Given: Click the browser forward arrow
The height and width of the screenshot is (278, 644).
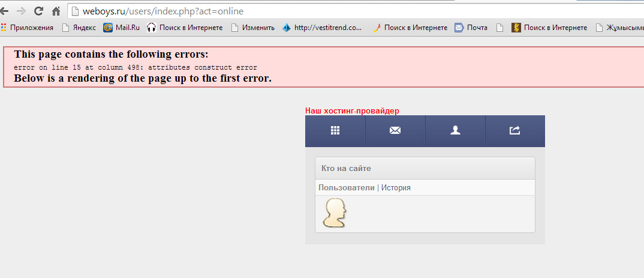Looking at the screenshot, I should (x=21, y=11).
